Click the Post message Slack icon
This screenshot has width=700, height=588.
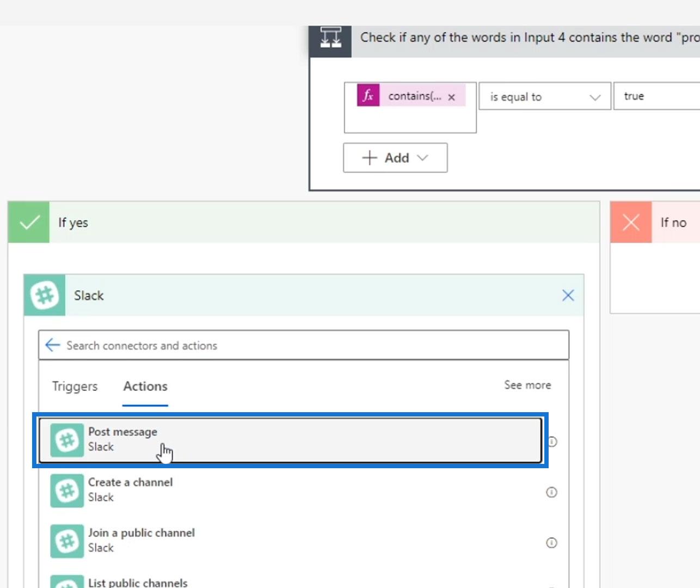click(67, 440)
